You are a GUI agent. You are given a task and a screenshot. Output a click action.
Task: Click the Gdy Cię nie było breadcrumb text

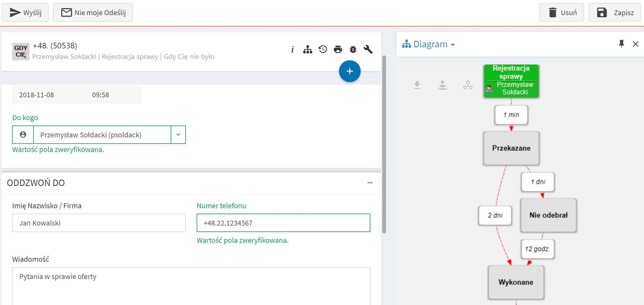click(189, 57)
